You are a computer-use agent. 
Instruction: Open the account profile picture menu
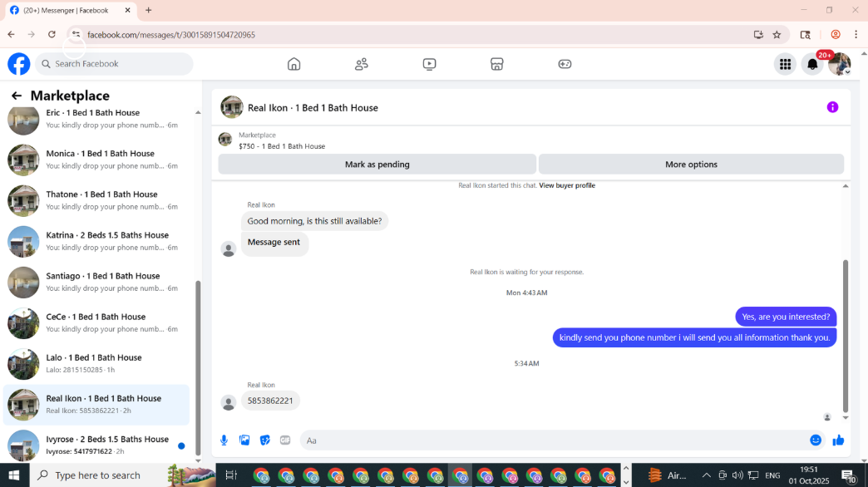coord(839,64)
